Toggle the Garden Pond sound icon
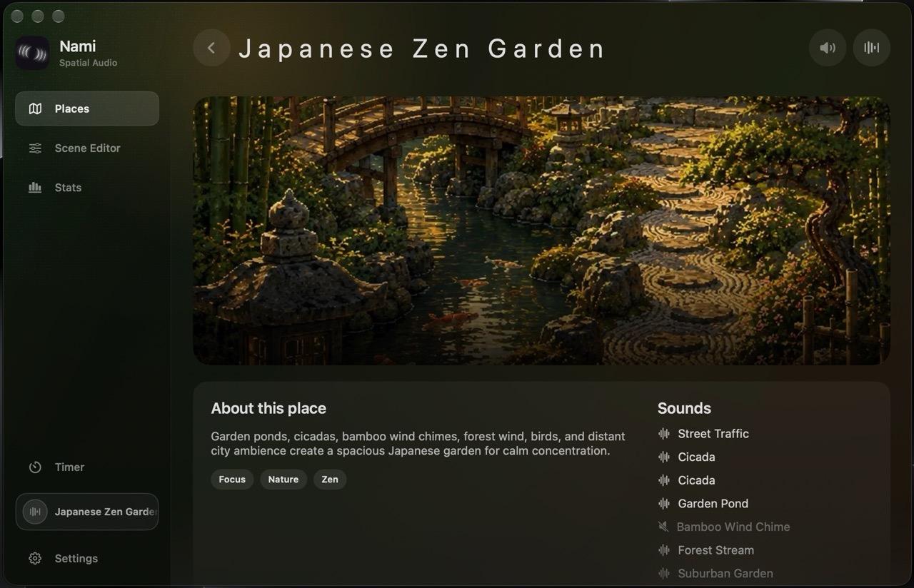914x588 pixels. pyautogui.click(x=664, y=503)
